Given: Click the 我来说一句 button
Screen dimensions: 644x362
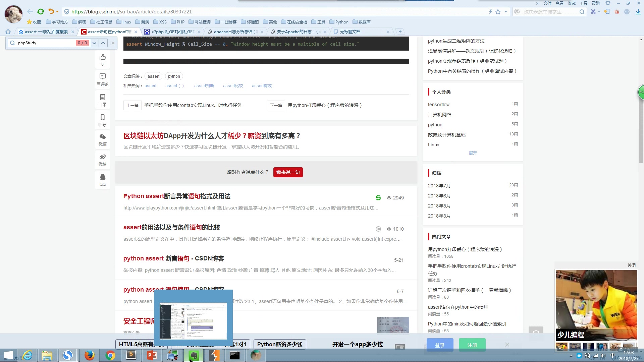Looking at the screenshot, I should [288, 172].
